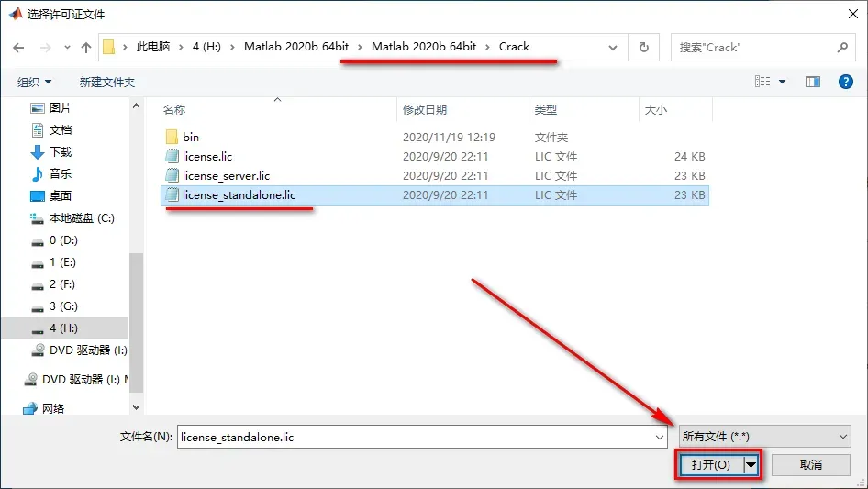The image size is (868, 489).
Task: Select the bin folder icon
Action: click(172, 137)
